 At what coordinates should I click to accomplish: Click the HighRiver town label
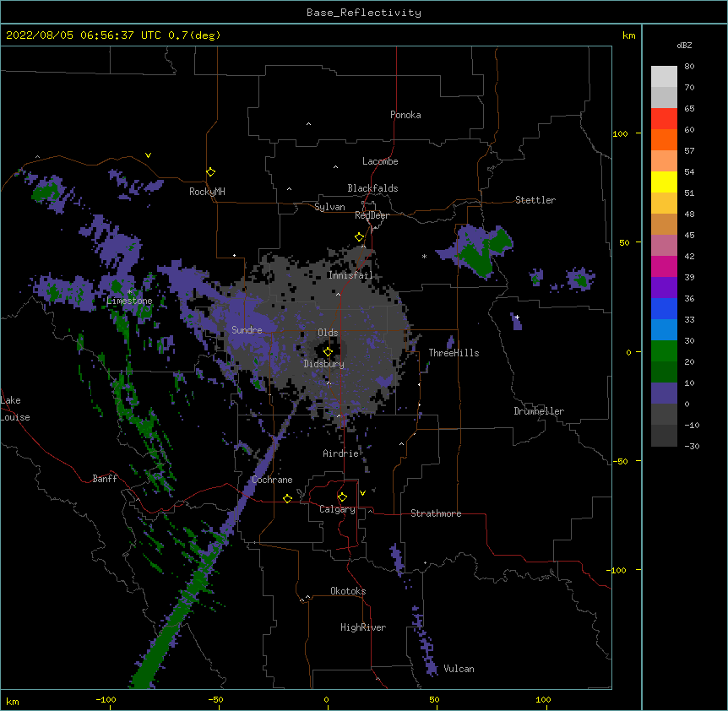(363, 627)
